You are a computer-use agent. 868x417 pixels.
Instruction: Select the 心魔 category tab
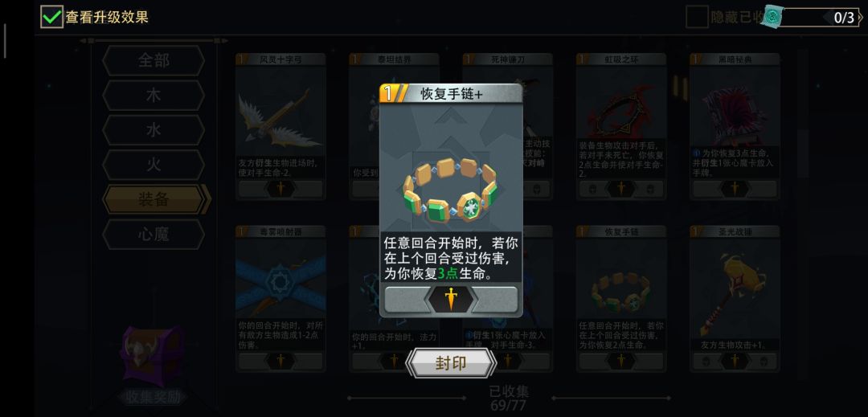pos(154,235)
